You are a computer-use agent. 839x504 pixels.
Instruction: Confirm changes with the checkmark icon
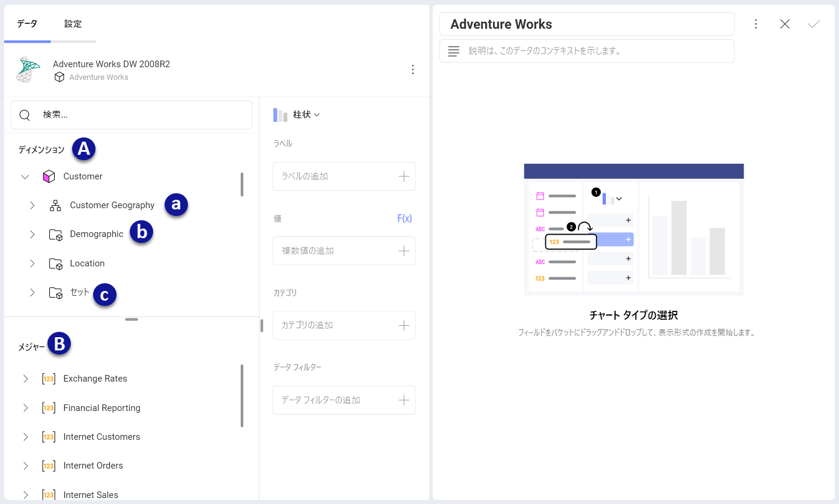[814, 24]
